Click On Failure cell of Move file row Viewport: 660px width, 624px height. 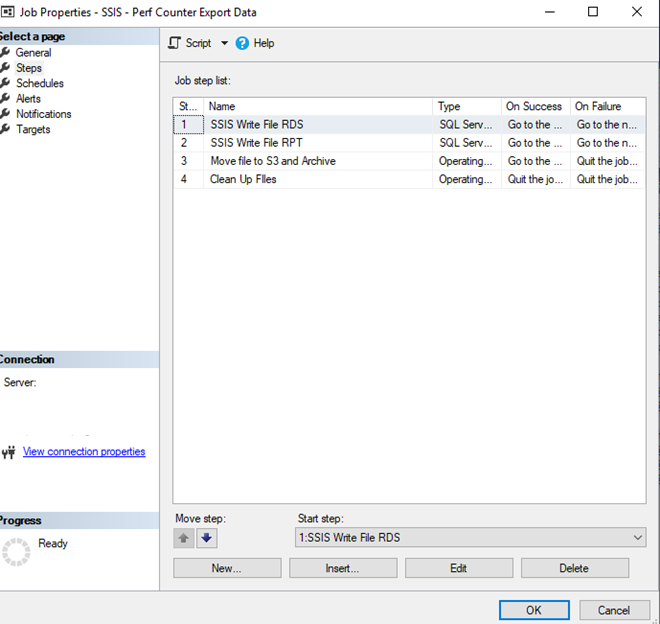[x=608, y=161]
